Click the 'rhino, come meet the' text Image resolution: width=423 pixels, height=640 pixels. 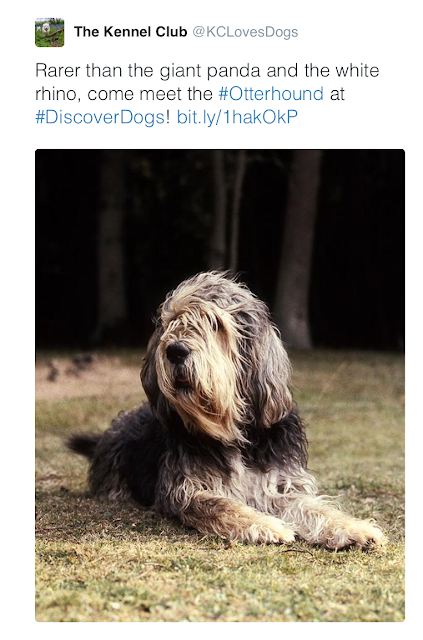124,94
